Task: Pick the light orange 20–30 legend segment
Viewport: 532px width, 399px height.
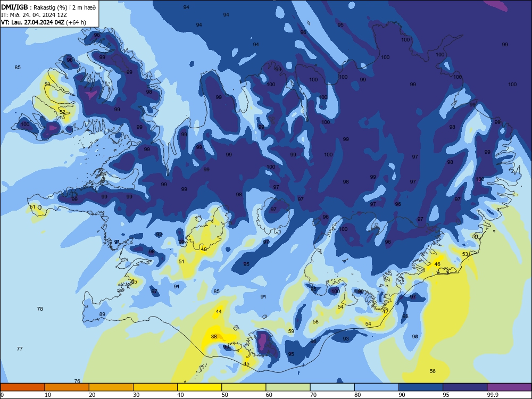Action: (111, 387)
